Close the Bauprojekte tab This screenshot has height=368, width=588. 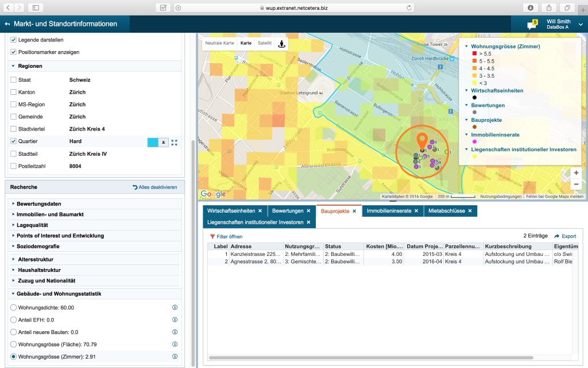tap(354, 212)
